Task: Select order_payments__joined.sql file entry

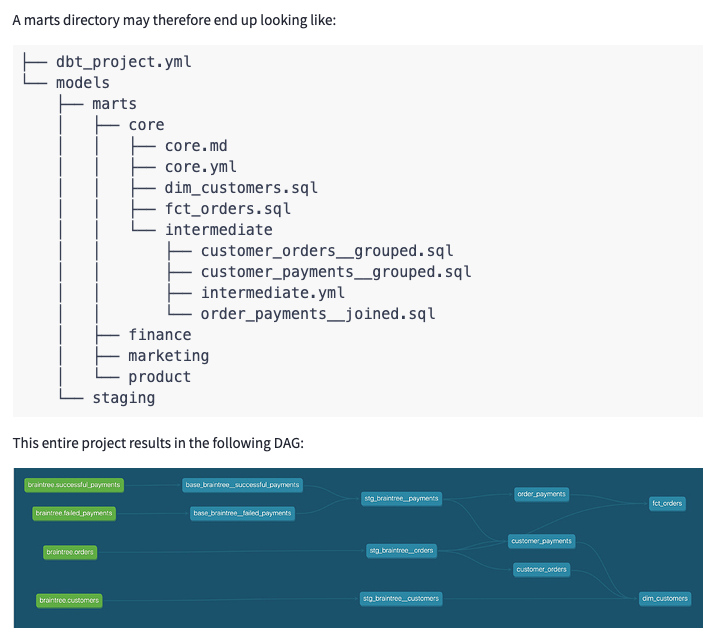Action: 318,314
